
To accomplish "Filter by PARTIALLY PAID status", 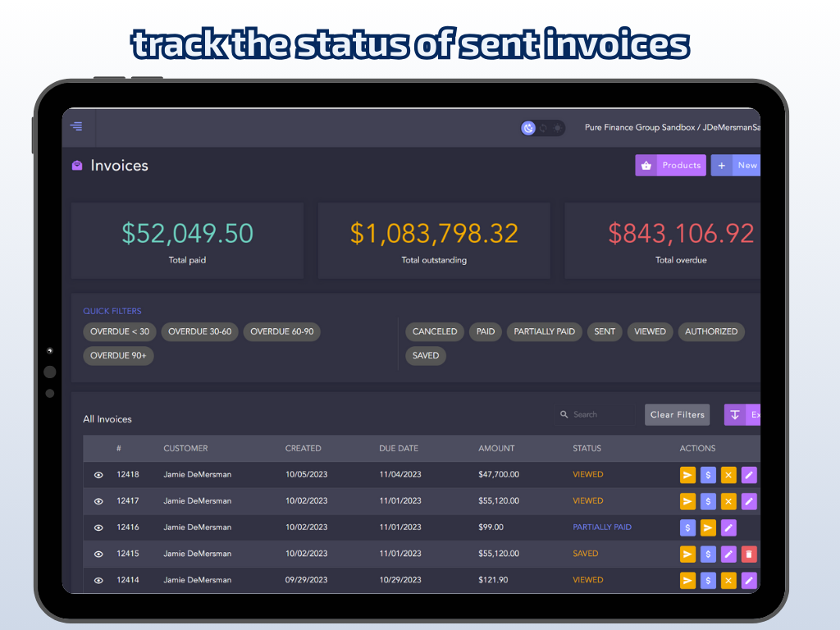I will [545, 331].
